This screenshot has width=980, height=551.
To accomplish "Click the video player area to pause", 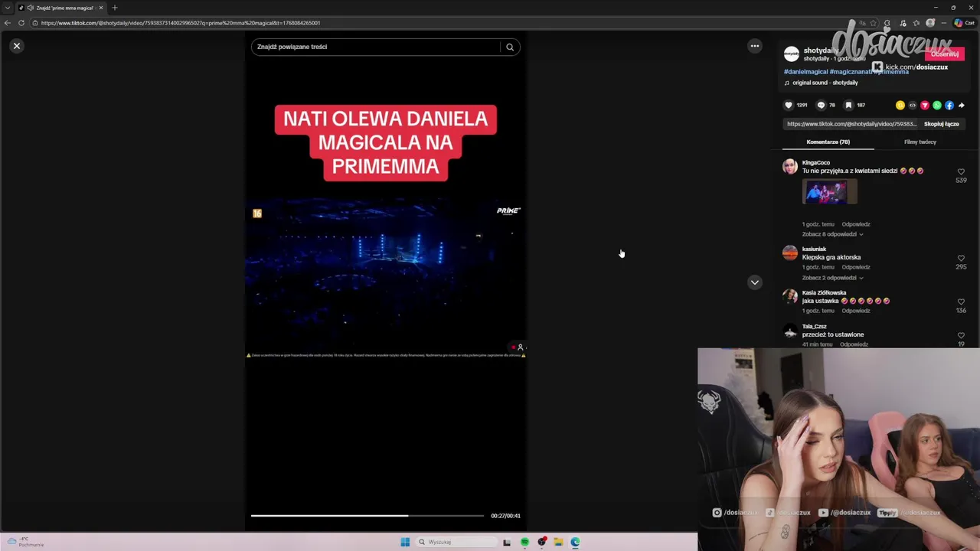I will click(x=385, y=280).
